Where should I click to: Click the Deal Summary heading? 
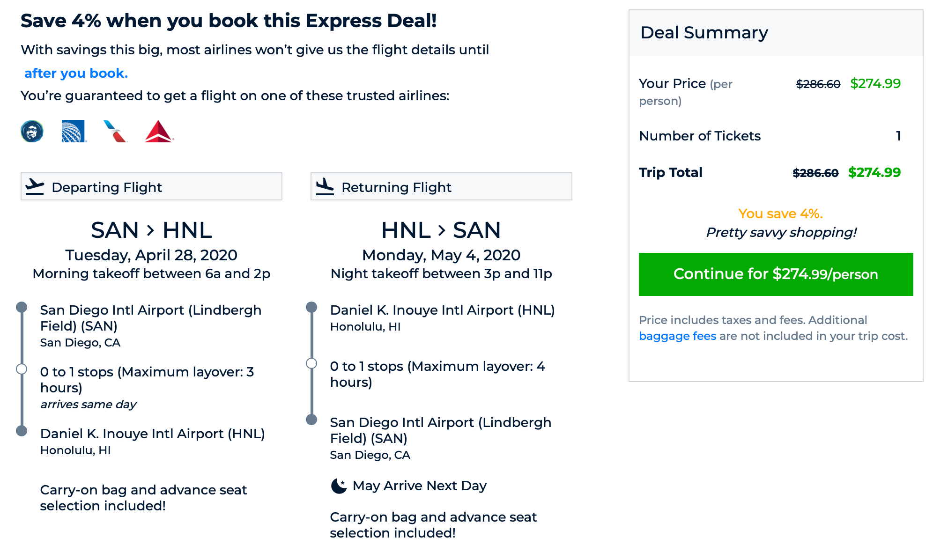(704, 33)
